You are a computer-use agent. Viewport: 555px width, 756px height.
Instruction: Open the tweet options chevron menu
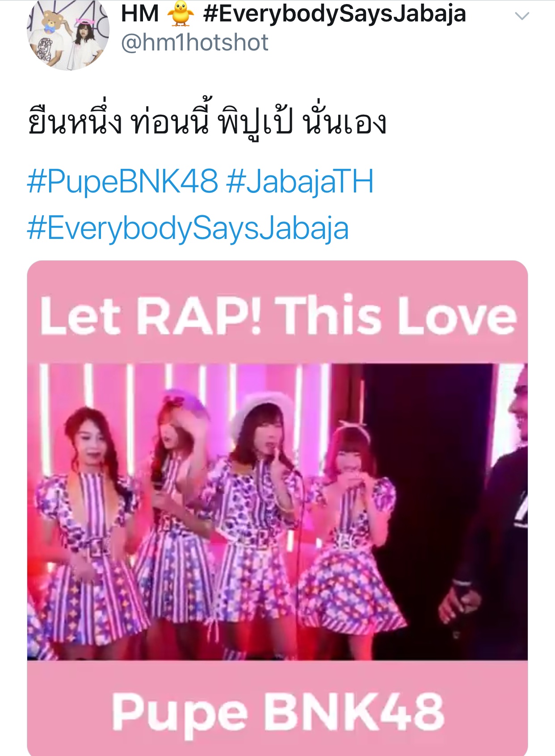[522, 17]
